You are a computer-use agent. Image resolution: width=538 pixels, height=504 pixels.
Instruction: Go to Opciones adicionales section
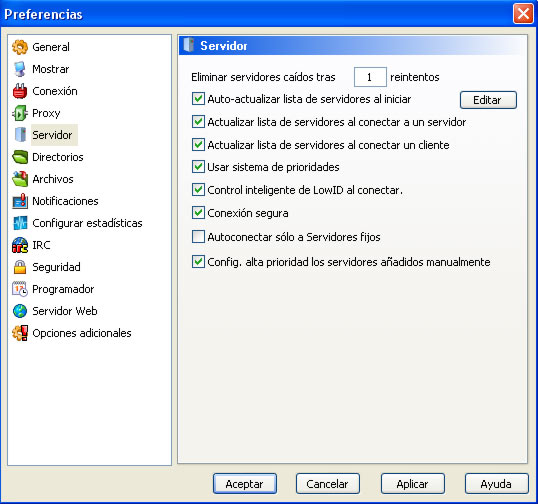click(82, 333)
